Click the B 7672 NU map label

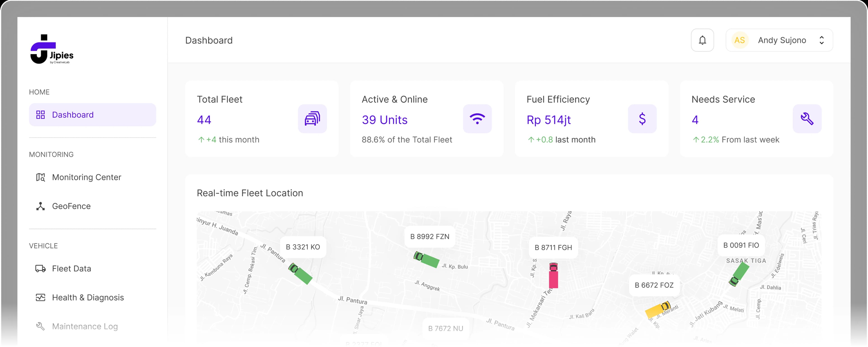coord(446,328)
